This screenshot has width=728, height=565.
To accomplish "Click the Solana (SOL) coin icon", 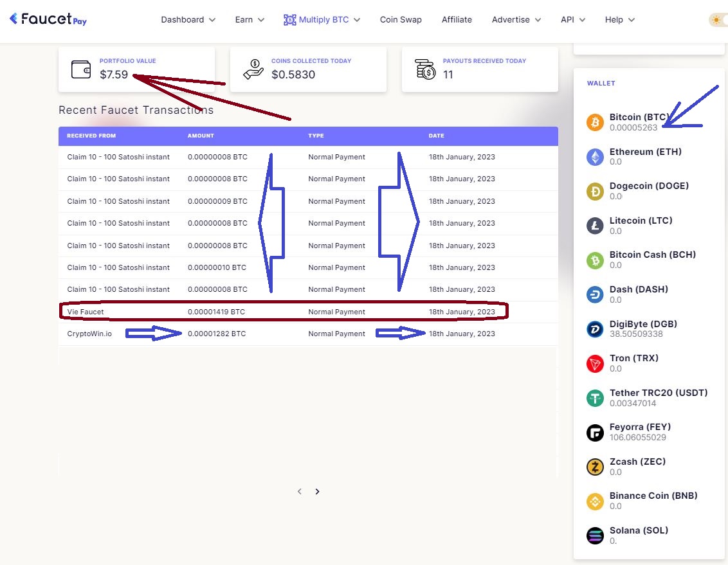I will tap(595, 536).
